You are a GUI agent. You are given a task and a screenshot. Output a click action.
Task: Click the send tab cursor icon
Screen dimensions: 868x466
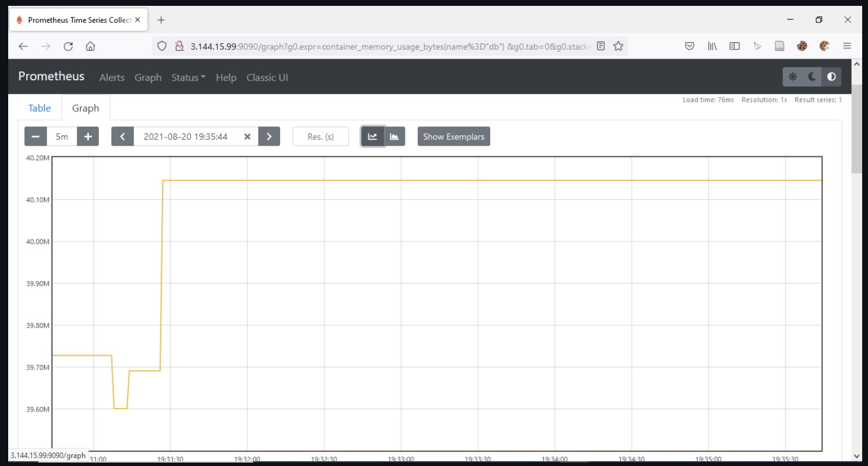[757, 46]
